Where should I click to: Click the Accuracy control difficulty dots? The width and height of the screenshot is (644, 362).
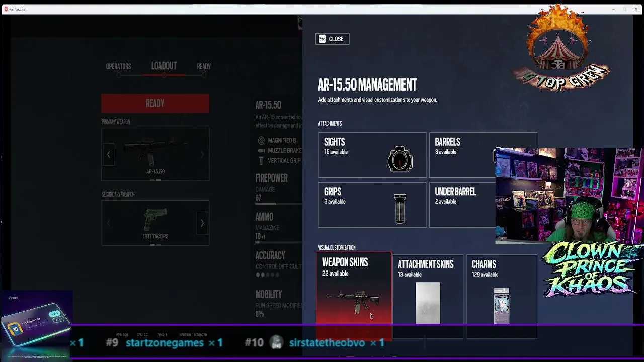point(267,275)
